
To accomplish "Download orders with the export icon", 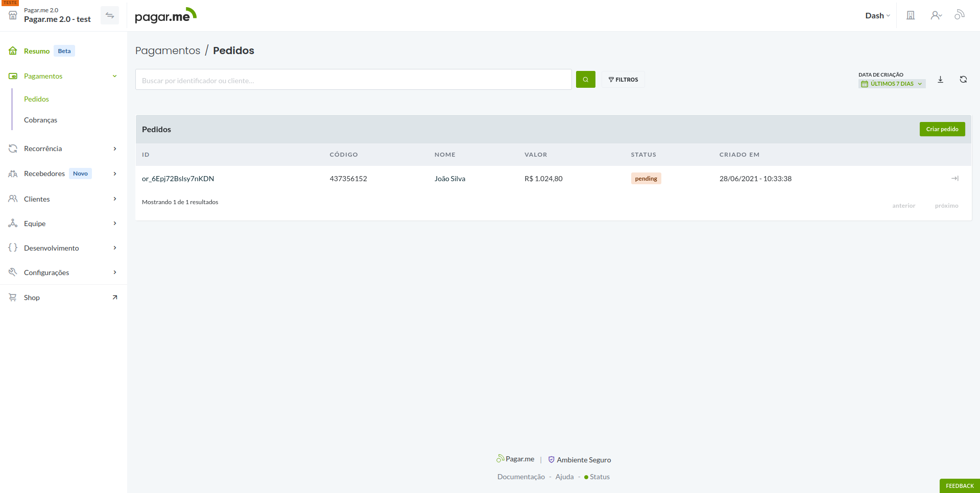I will [x=941, y=80].
